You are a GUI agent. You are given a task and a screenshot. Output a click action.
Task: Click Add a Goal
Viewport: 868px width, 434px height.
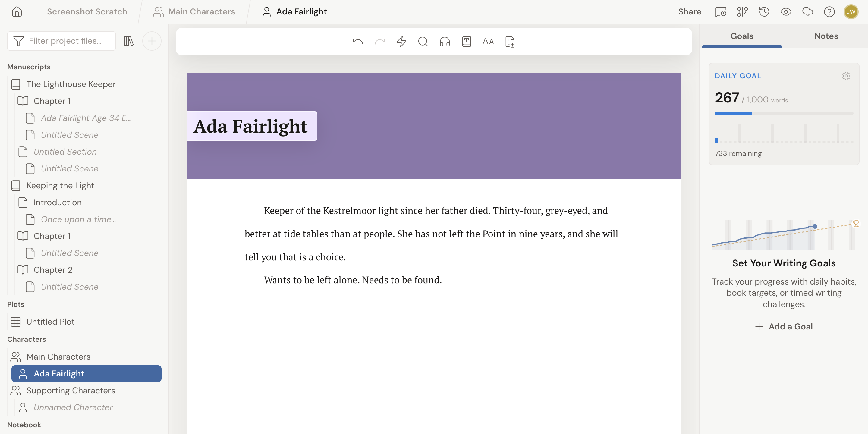point(784,326)
